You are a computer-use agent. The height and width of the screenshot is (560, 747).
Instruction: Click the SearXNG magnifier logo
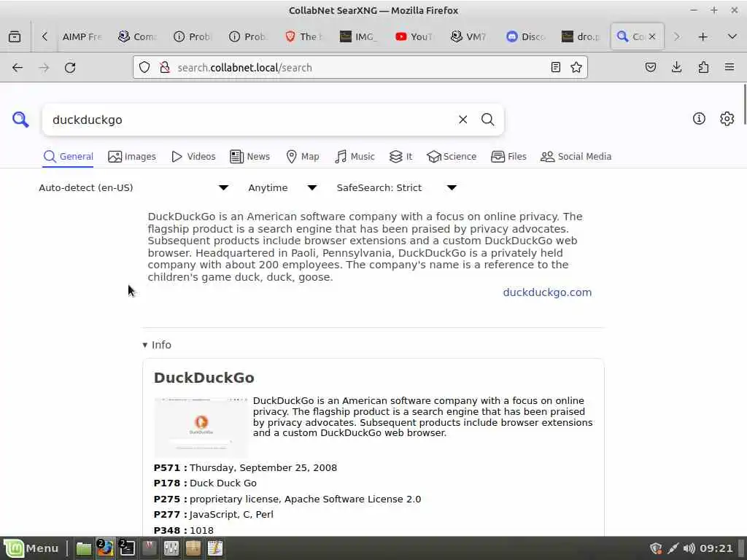(x=20, y=120)
